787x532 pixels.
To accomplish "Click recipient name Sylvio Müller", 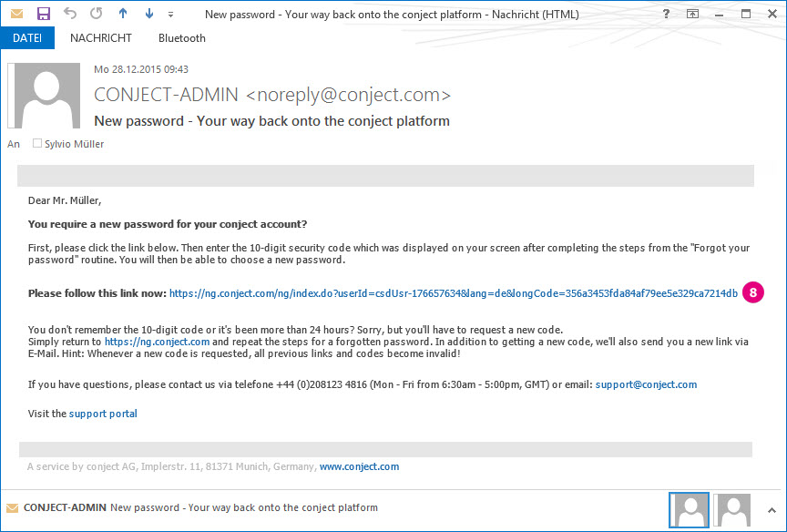I will pos(75,144).
